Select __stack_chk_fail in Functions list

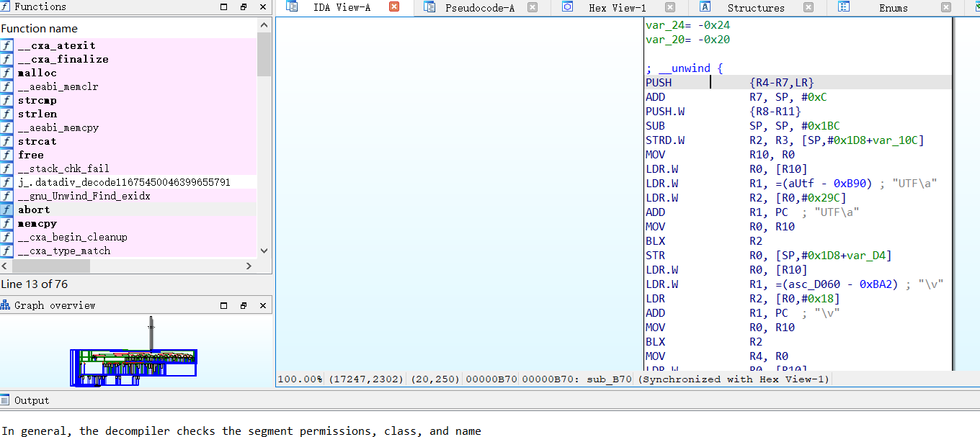(x=63, y=168)
